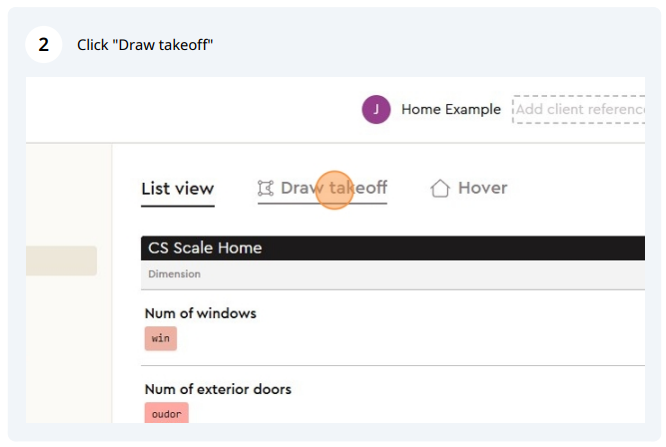Click the purple J avatar

(x=376, y=110)
